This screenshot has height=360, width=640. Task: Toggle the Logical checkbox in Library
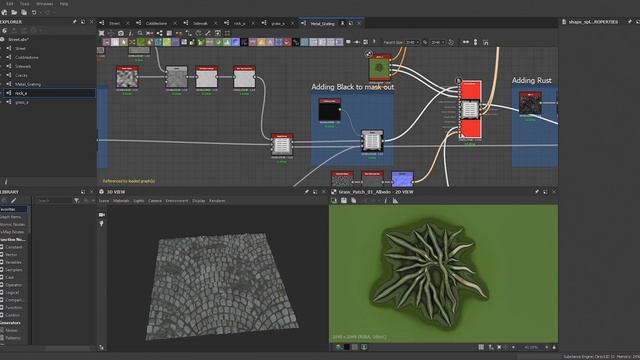(x=2, y=292)
